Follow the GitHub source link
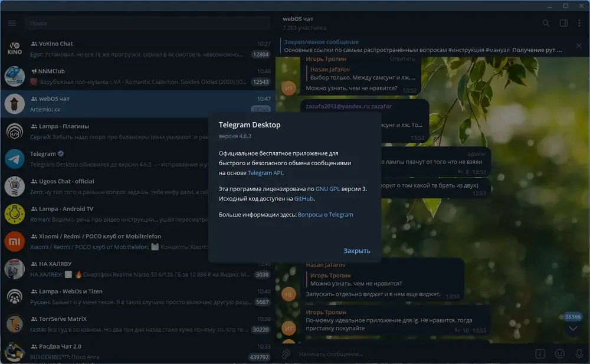The height and width of the screenshot is (364, 590). 304,198
